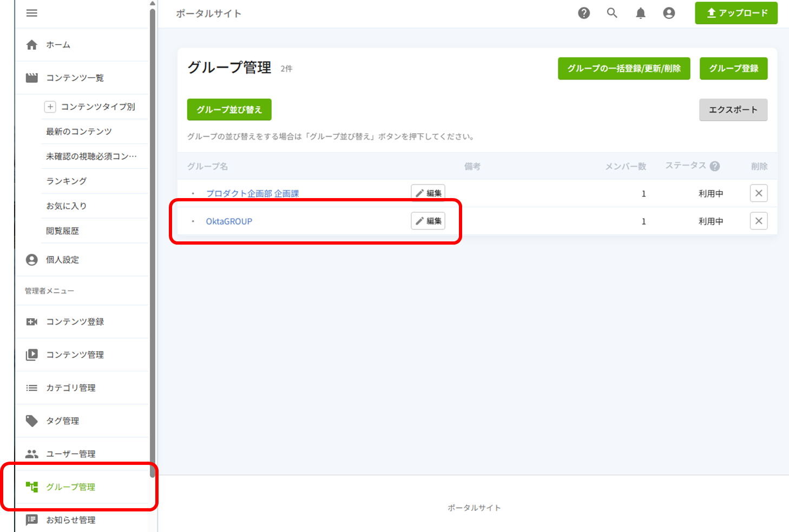Click the sidebar vertical scrollbar
The width and height of the screenshot is (789, 532).
153,244
